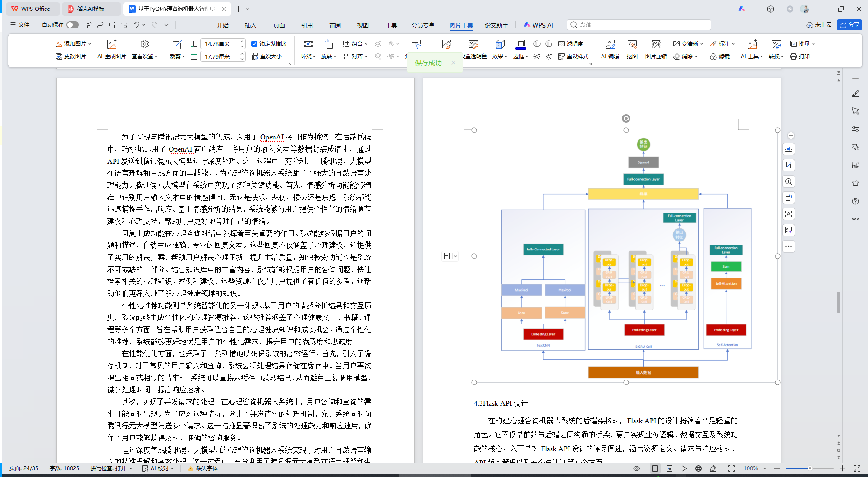Click the print preview icon in quick access bar
The height and width of the screenshot is (477, 868).
coord(124,25)
